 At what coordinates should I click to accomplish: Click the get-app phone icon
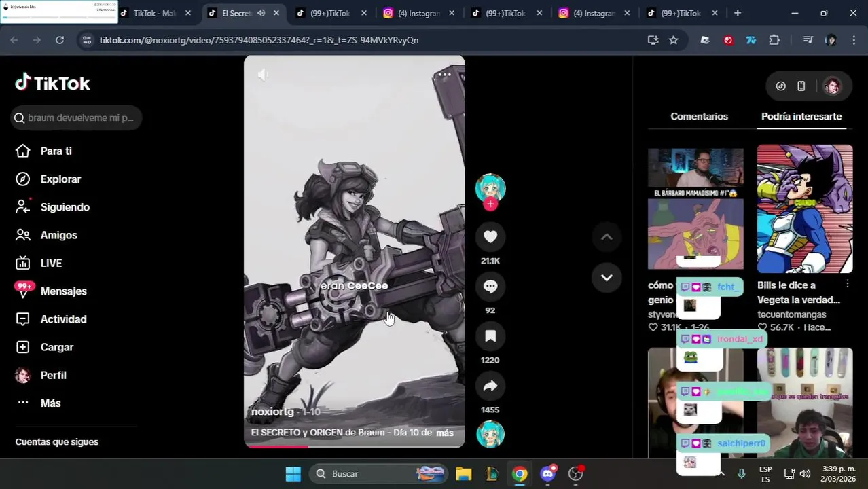(x=801, y=86)
